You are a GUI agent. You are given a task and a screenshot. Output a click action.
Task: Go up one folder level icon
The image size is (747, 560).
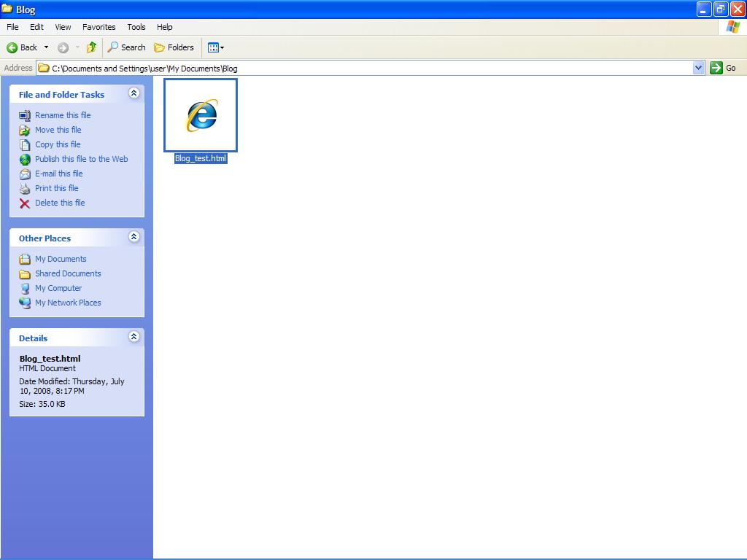(91, 47)
